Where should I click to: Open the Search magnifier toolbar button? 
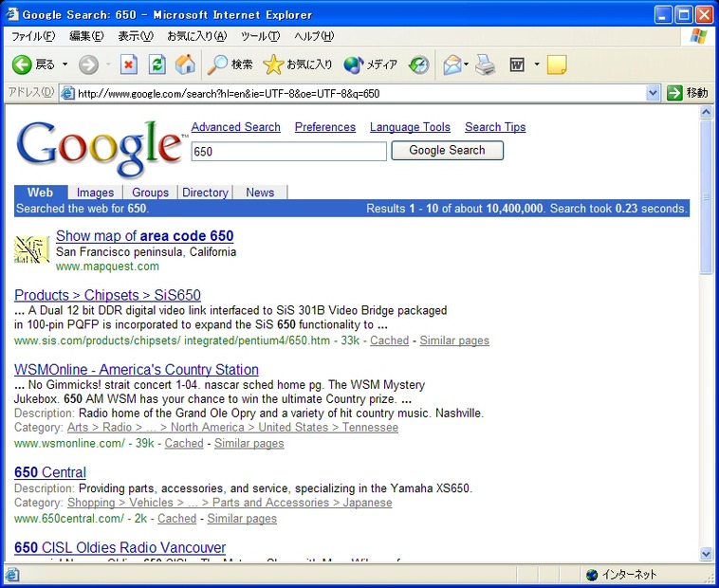point(230,64)
